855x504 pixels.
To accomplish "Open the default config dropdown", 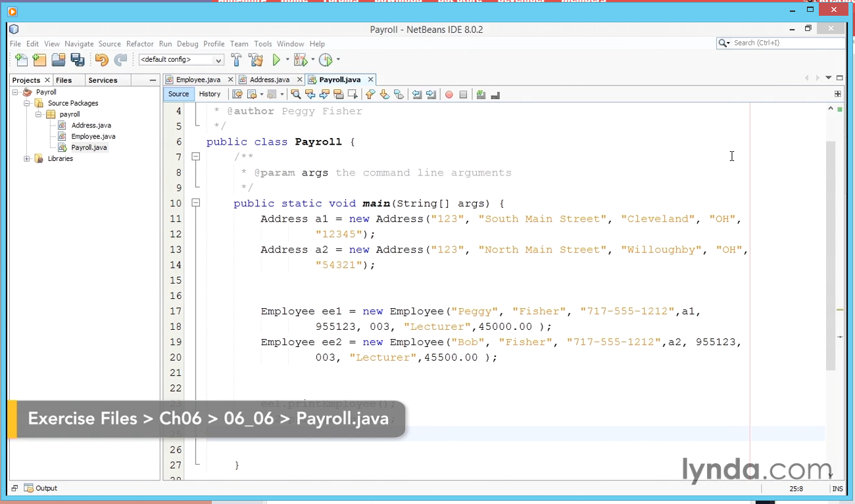I will click(x=182, y=60).
